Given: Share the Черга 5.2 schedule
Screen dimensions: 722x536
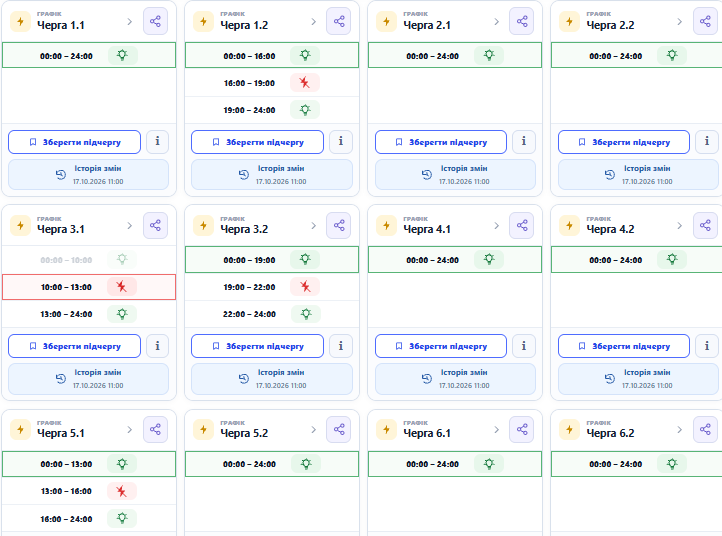Looking at the screenshot, I should [x=338, y=429].
